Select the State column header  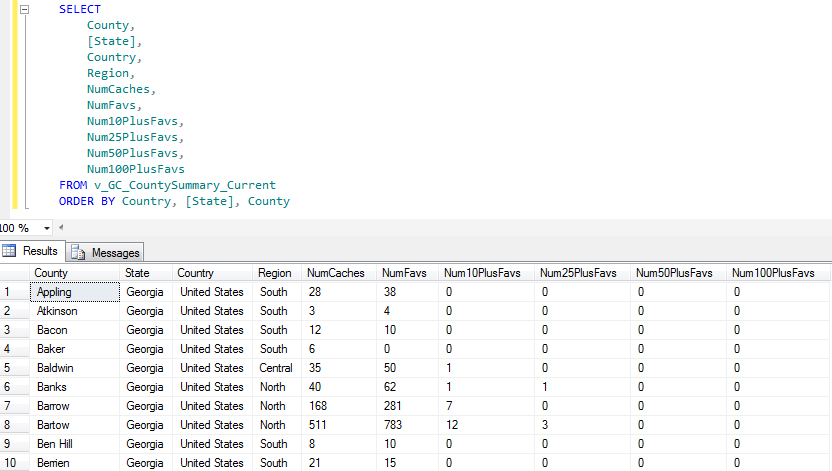point(137,273)
